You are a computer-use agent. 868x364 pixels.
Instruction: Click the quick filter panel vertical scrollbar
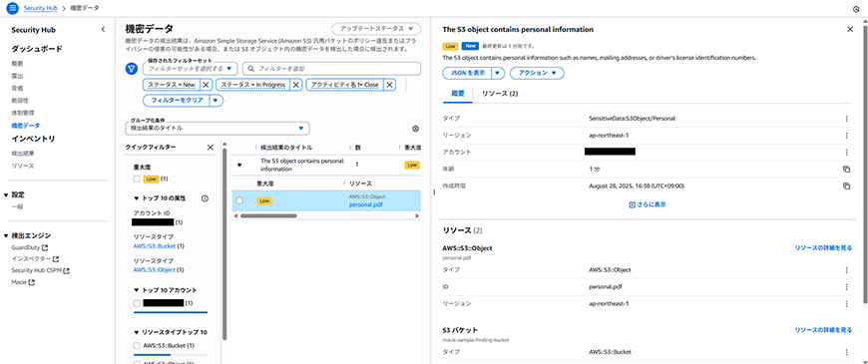[224, 243]
